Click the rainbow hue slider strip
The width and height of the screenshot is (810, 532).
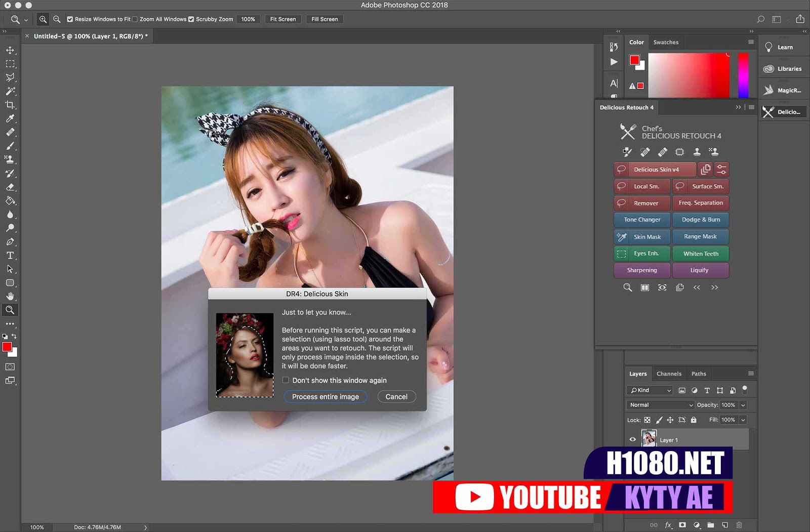743,75
